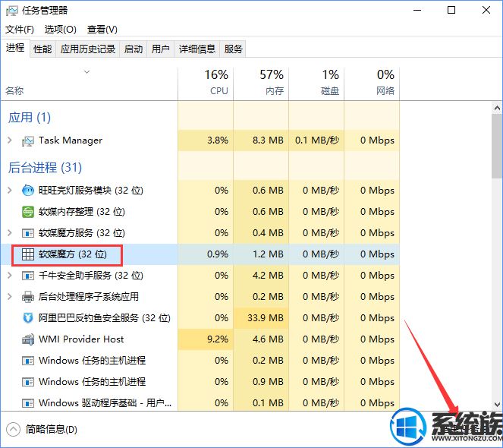Select the 阿里巴巴反钓鱼安全服务 (32 位) row
This screenshot has height=448, width=503.
click(x=200, y=318)
